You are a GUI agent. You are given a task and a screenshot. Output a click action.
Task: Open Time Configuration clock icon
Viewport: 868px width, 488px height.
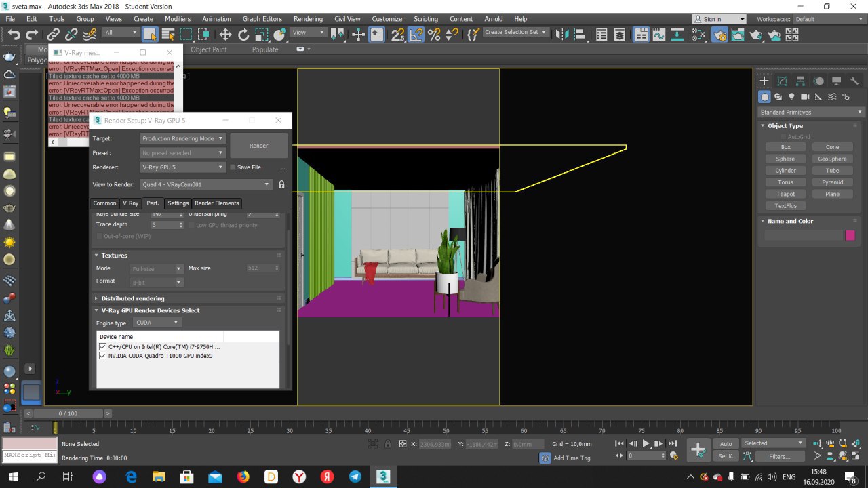[673, 456]
